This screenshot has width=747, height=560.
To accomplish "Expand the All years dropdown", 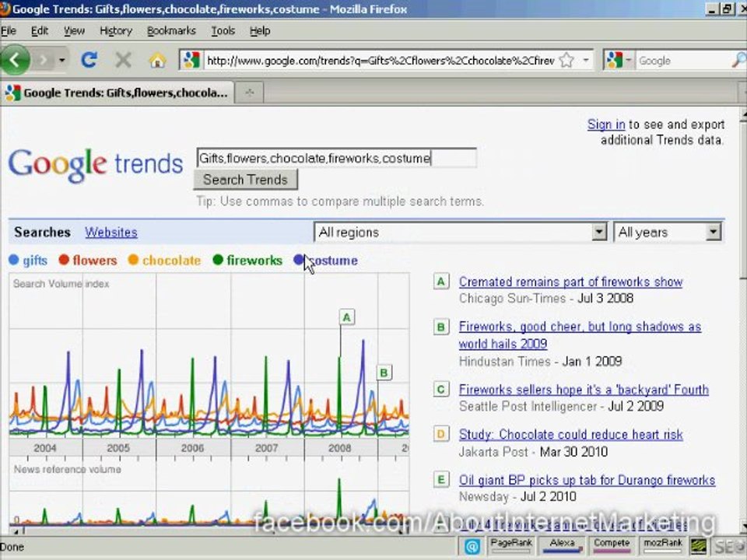I will 668,232.
